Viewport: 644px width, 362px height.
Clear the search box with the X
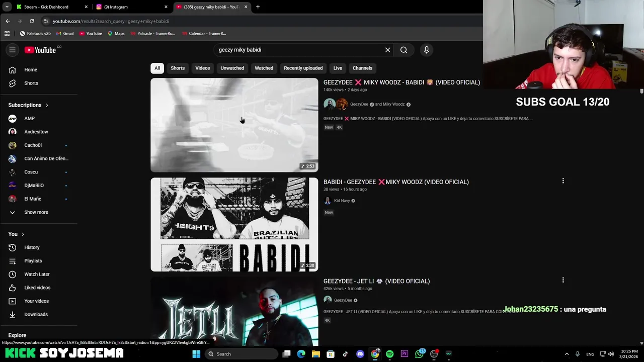pyautogui.click(x=387, y=50)
